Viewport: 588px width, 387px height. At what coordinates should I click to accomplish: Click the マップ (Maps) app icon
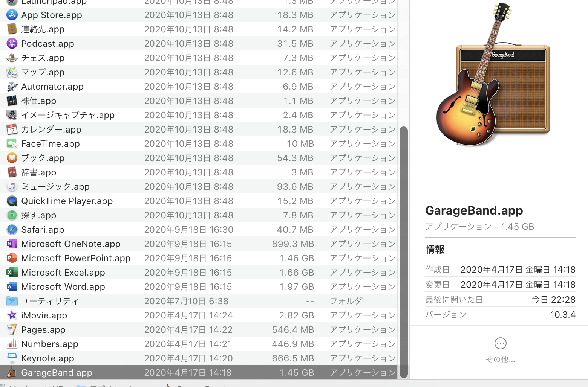(x=12, y=72)
